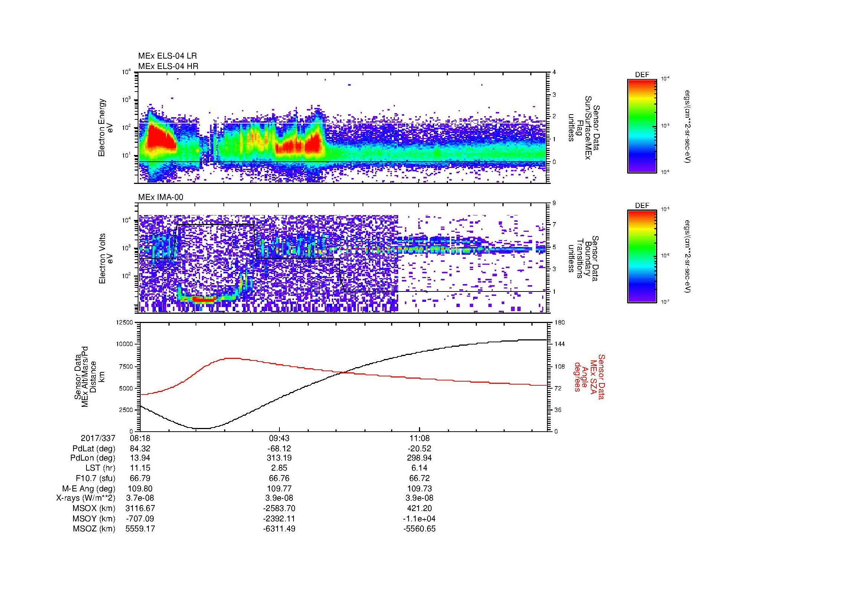Click the PdLat (deg) row label

click(x=94, y=449)
